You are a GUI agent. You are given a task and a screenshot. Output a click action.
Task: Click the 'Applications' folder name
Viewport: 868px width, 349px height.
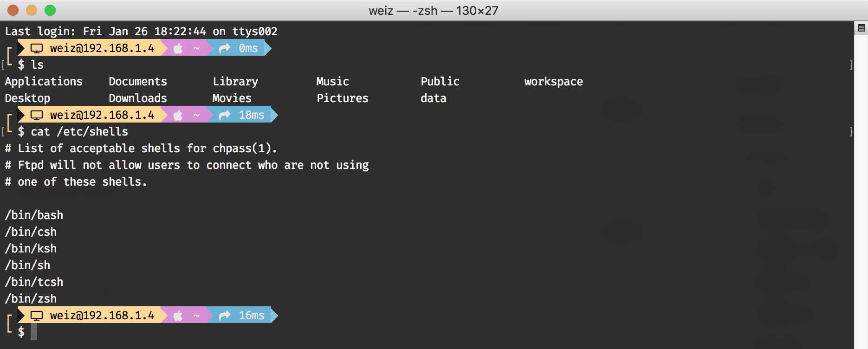click(x=44, y=82)
